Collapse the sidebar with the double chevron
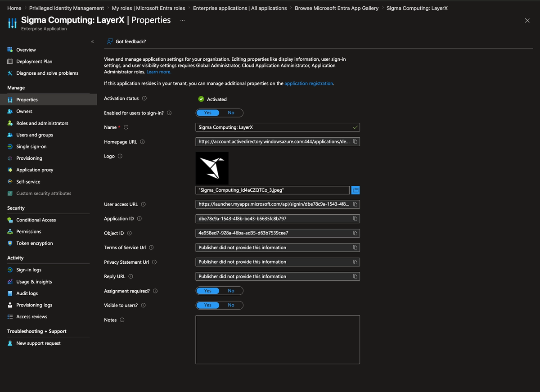Image resolution: width=540 pixels, height=392 pixels. pos(92,41)
